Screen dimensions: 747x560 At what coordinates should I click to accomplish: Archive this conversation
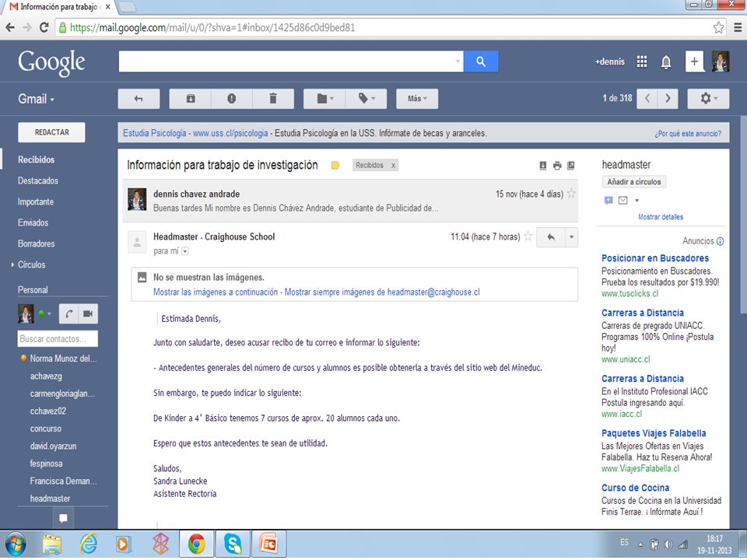(191, 99)
